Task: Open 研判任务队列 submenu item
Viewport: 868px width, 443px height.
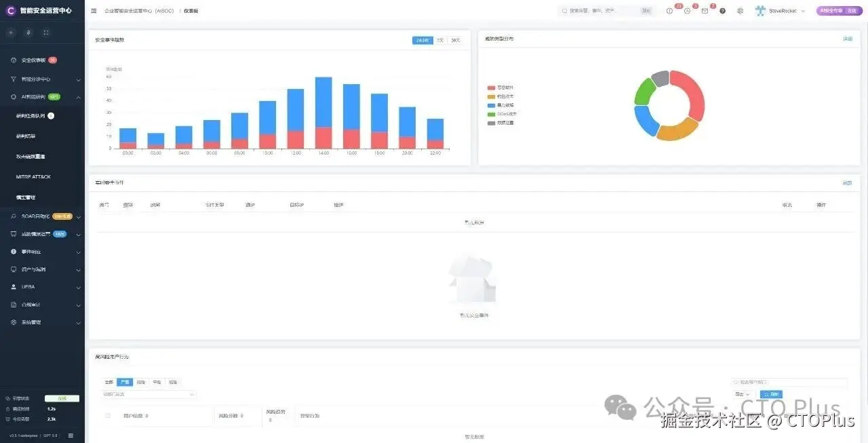Action: [31, 116]
